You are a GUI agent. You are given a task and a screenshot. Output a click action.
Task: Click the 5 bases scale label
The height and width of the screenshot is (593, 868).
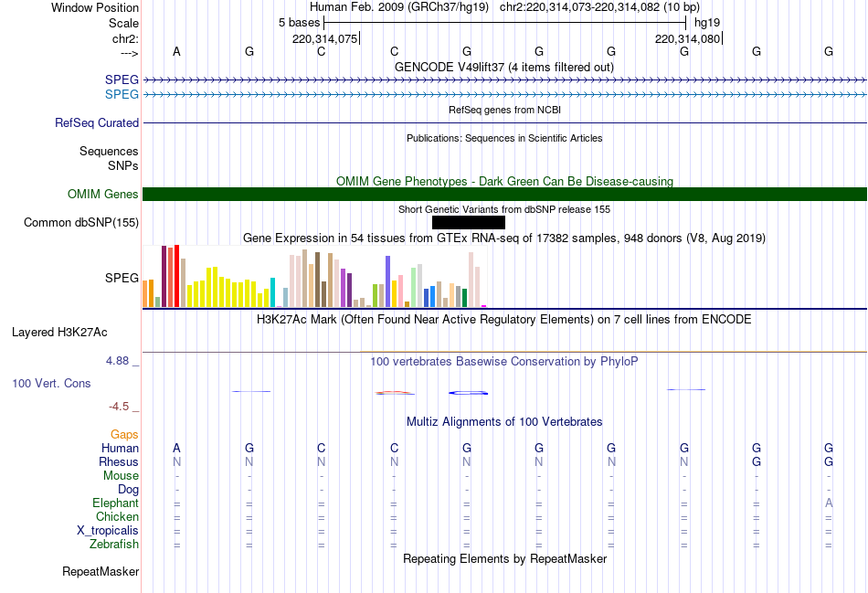[299, 23]
